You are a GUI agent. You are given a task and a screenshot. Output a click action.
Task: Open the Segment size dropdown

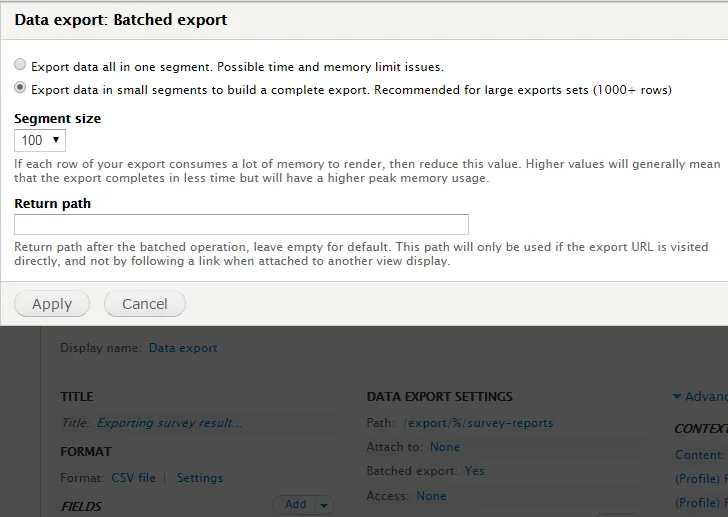(40, 140)
